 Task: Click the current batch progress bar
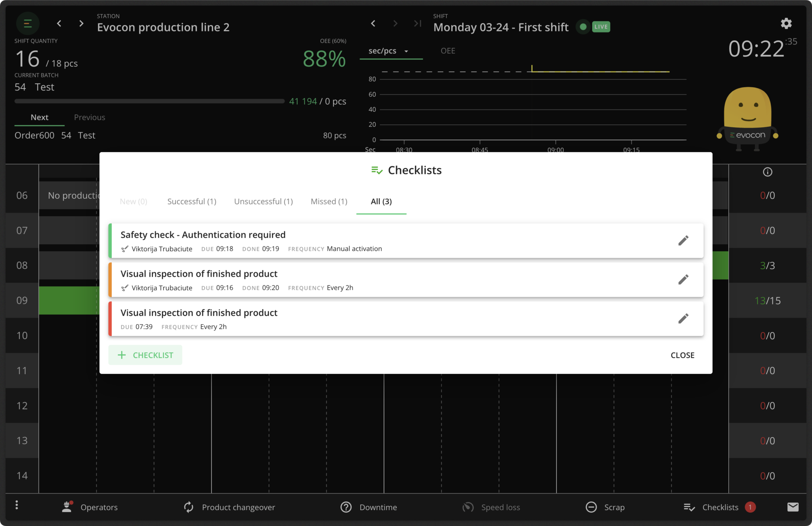pyautogui.click(x=149, y=101)
